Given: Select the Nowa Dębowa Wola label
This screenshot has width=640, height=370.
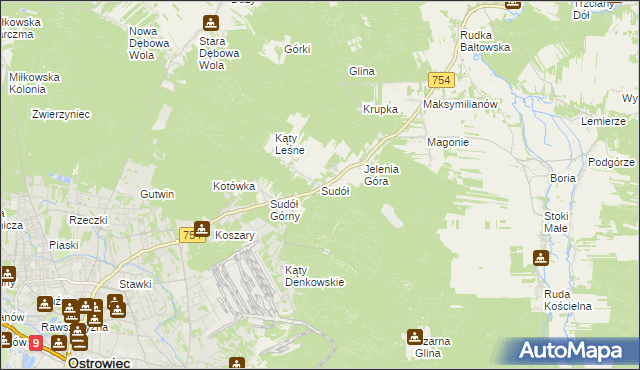Looking at the screenshot, I should pyautogui.click(x=149, y=43).
